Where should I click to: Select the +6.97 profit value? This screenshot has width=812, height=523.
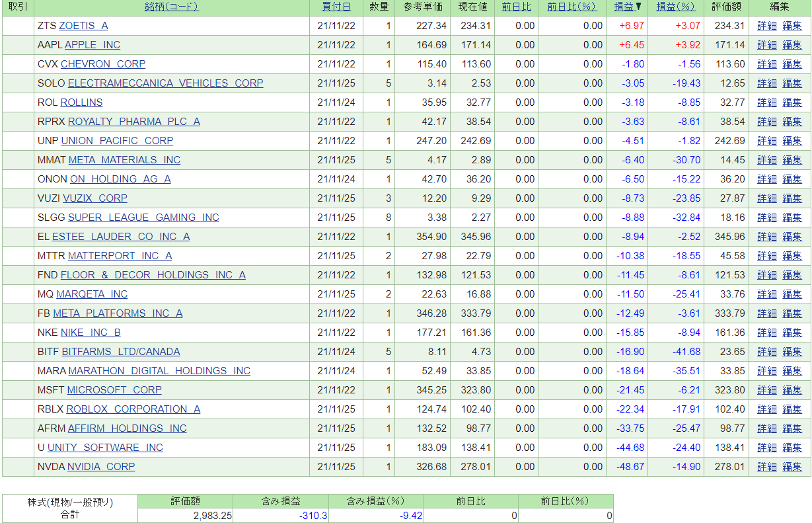[x=632, y=26]
